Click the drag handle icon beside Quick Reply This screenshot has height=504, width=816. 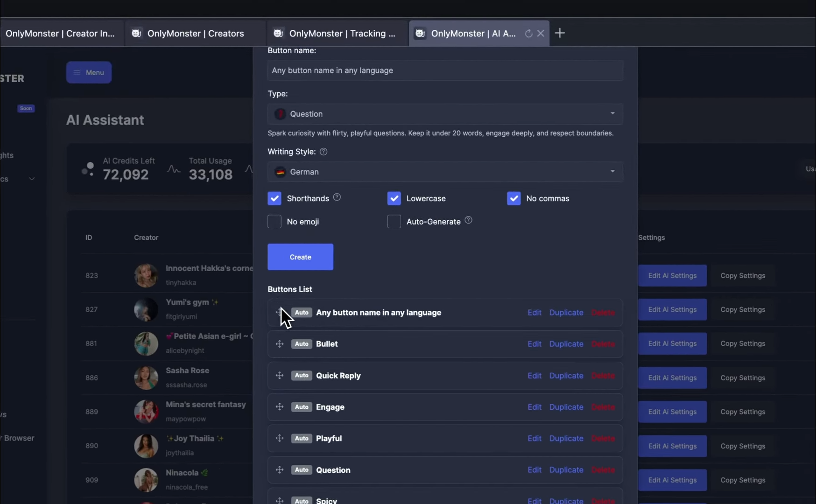coord(280,376)
